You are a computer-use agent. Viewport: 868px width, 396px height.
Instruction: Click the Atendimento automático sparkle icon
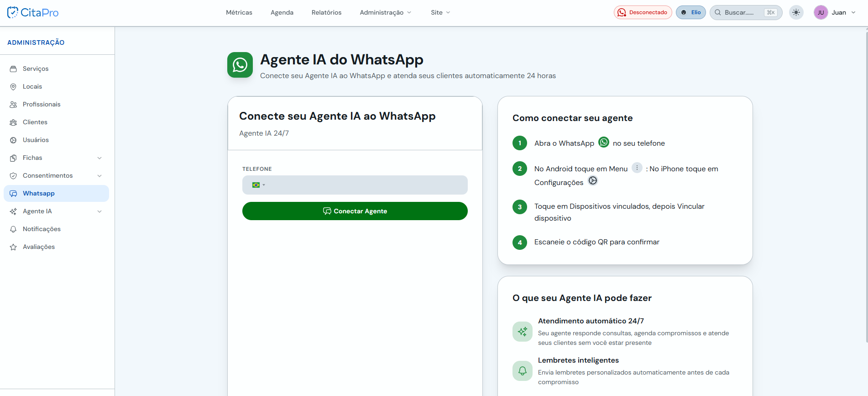(523, 332)
